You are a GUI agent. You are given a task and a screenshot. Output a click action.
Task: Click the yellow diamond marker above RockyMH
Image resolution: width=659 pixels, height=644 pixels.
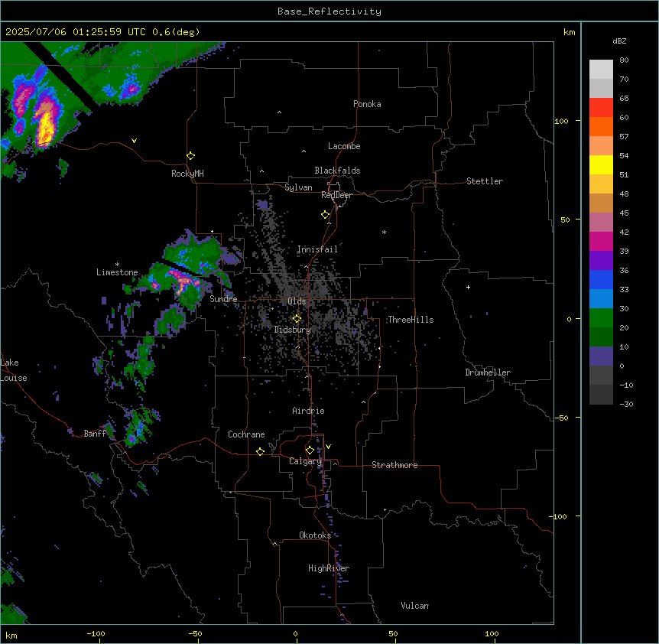click(x=191, y=156)
